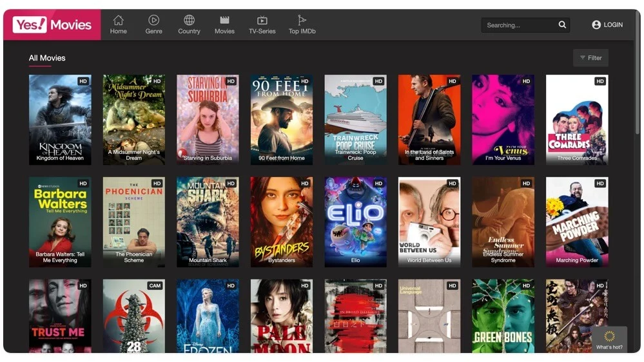The width and height of the screenshot is (644, 362).
Task: Open the Elio movie poster
Action: click(x=356, y=222)
